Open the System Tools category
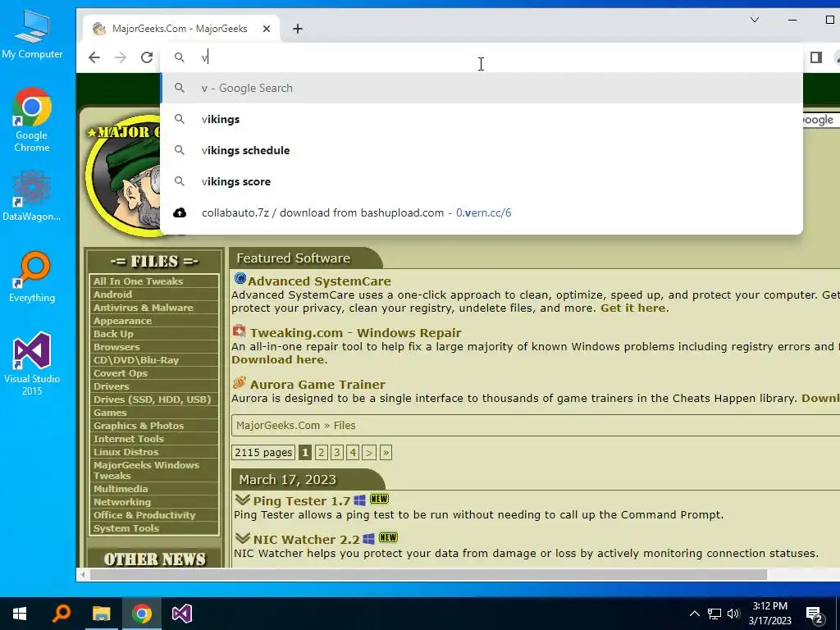This screenshot has width=840, height=630. coord(126,528)
